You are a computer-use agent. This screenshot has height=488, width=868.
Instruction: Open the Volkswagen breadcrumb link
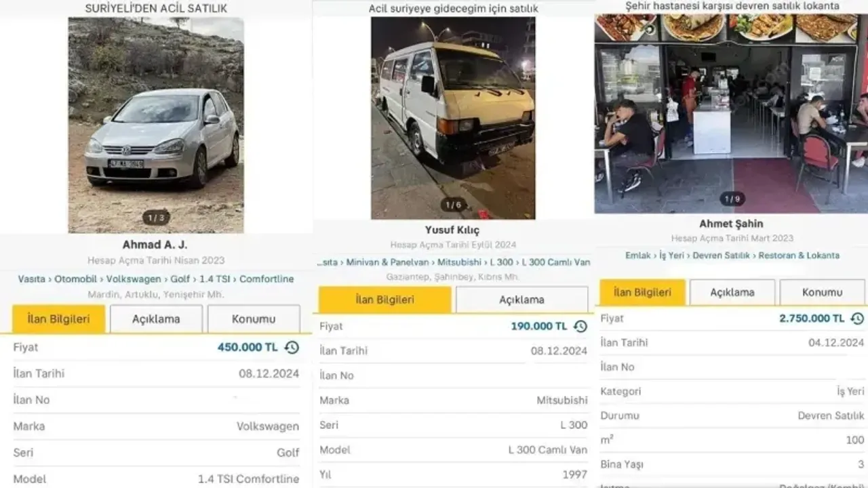pos(134,279)
